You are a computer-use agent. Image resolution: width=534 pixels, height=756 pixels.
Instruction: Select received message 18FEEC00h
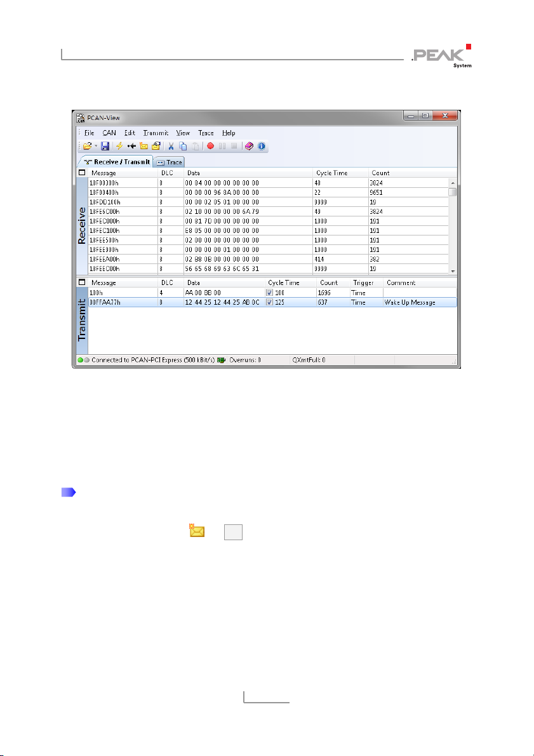(268, 269)
